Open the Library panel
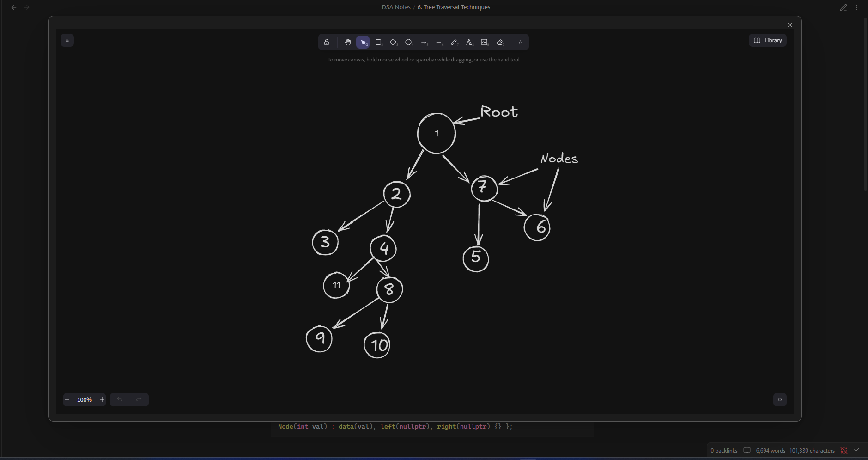The height and width of the screenshot is (460, 868). pos(768,40)
